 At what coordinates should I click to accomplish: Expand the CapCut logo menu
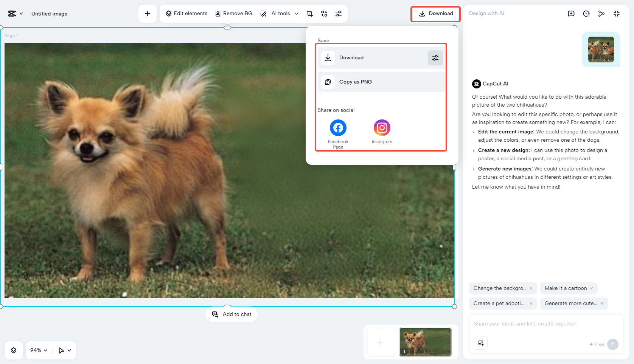tap(16, 14)
